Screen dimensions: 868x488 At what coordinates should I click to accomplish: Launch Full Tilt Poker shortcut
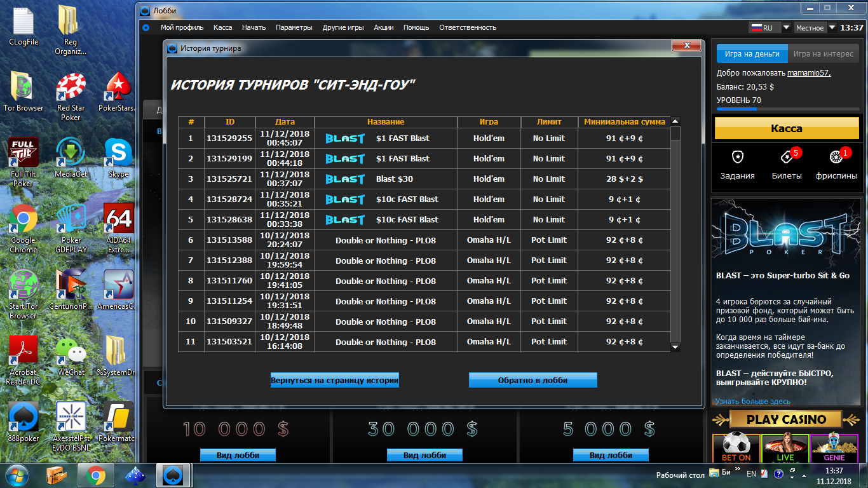tap(24, 163)
